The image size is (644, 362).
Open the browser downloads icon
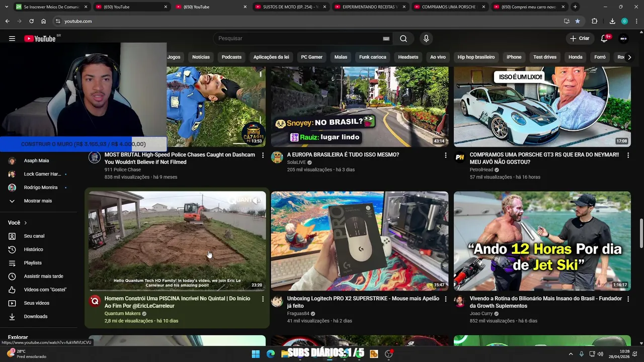(x=612, y=21)
